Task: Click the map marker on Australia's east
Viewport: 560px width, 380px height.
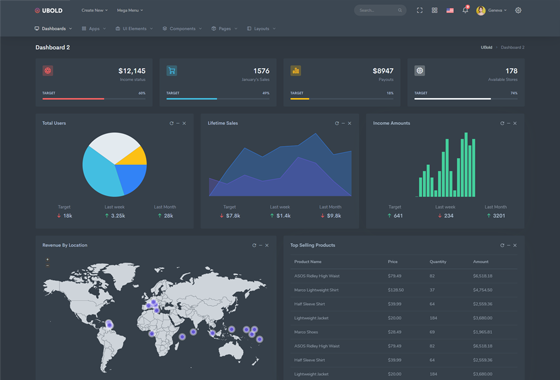Action: tap(260, 339)
